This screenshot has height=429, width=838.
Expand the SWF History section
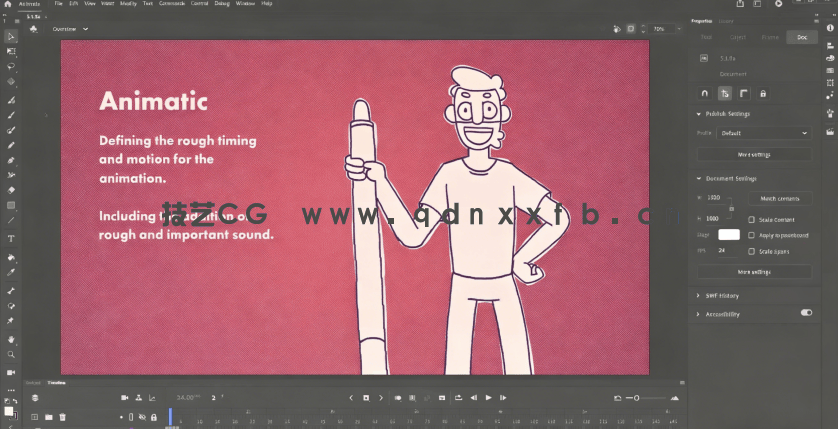(x=698, y=295)
